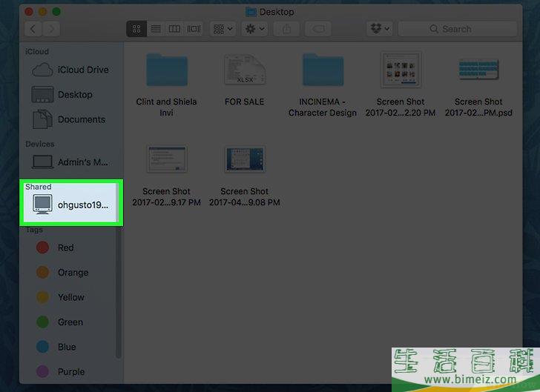
Task: Switch to Cover Flow view
Action: pyautogui.click(x=194, y=29)
